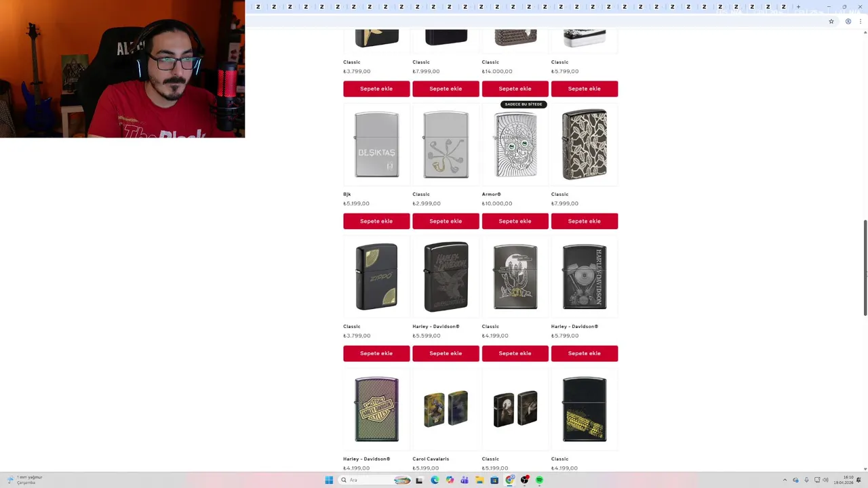Add the Harley-Davidson ₺5.599,00 lighter to cart
This screenshot has width=868, height=488.
[x=446, y=353]
